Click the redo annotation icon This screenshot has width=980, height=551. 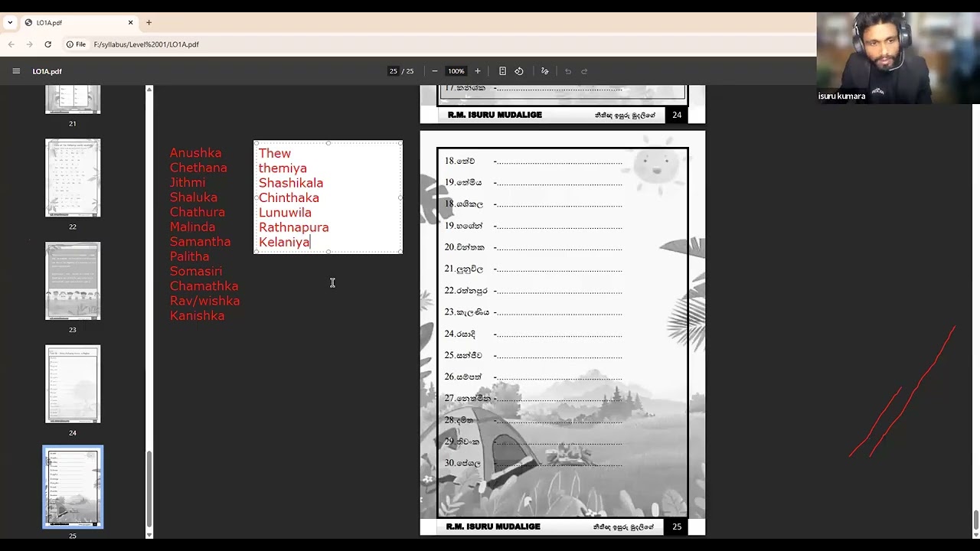(x=584, y=71)
